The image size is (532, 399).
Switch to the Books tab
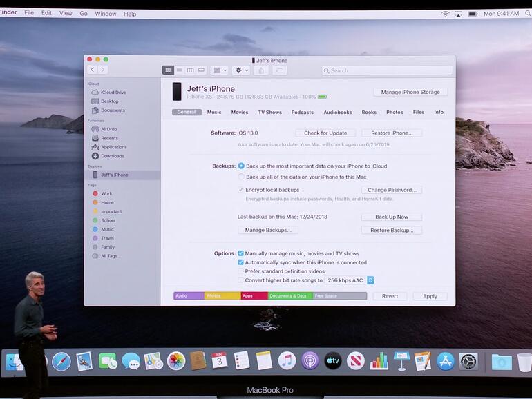point(369,113)
